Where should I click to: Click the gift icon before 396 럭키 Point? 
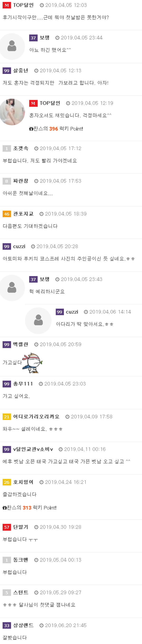31,129
